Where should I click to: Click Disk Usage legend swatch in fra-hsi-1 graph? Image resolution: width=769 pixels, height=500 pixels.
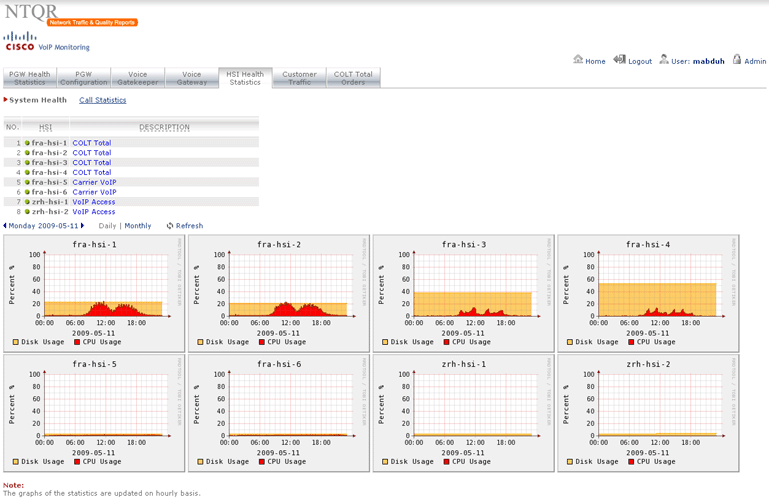16,342
